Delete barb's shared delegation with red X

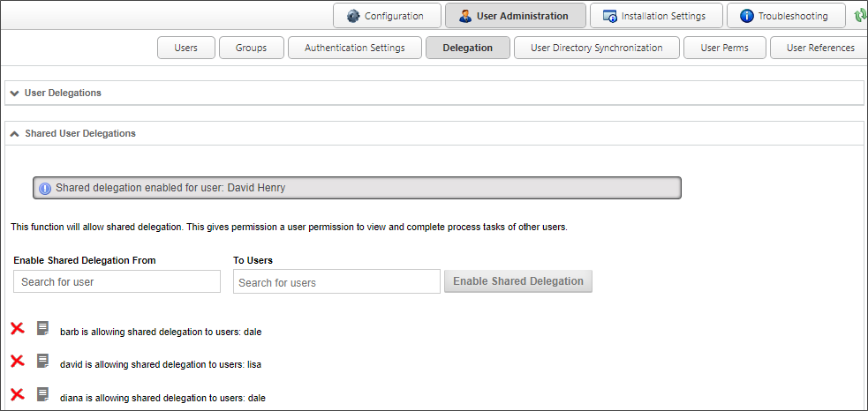pos(17,329)
